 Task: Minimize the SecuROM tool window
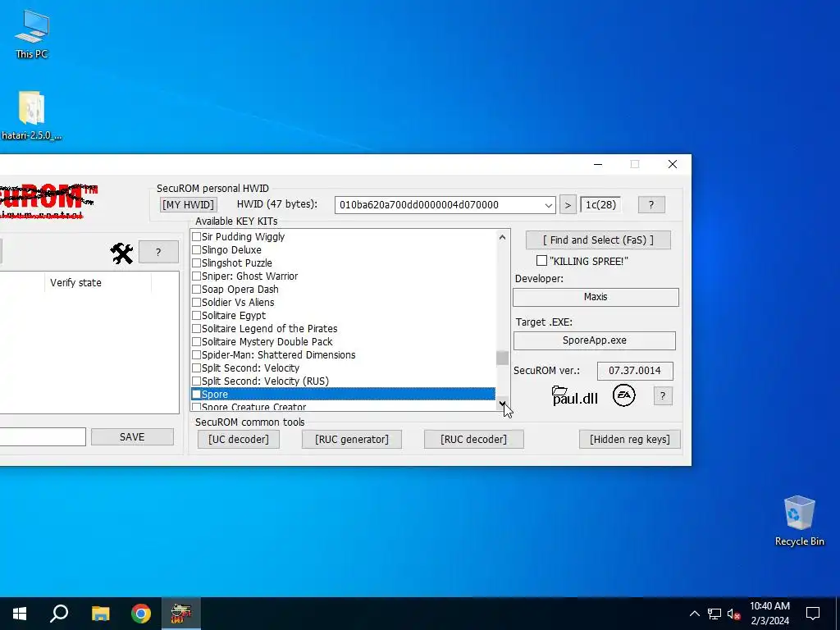pyautogui.click(x=598, y=164)
